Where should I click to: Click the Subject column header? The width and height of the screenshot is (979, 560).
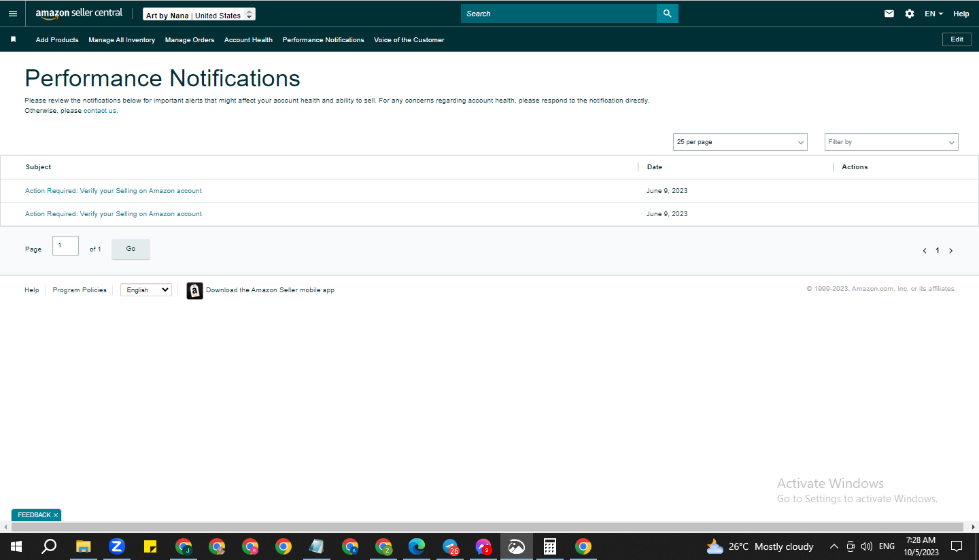tap(39, 167)
